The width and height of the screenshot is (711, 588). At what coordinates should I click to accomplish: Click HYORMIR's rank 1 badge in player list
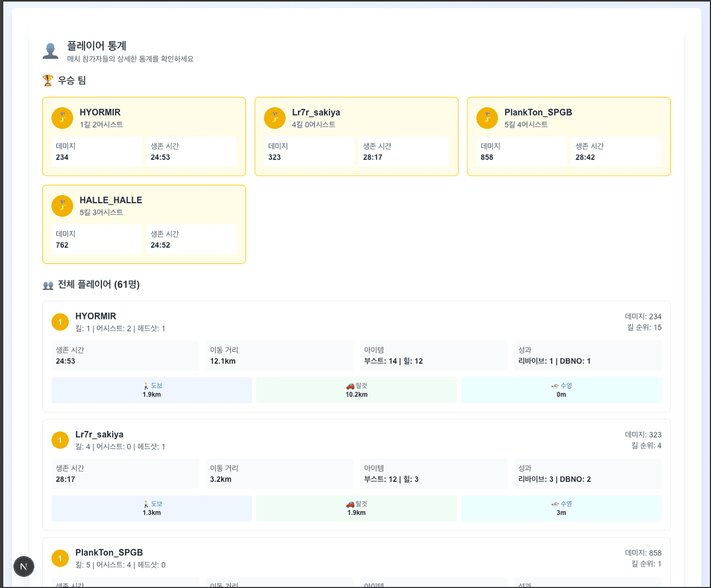click(60, 322)
